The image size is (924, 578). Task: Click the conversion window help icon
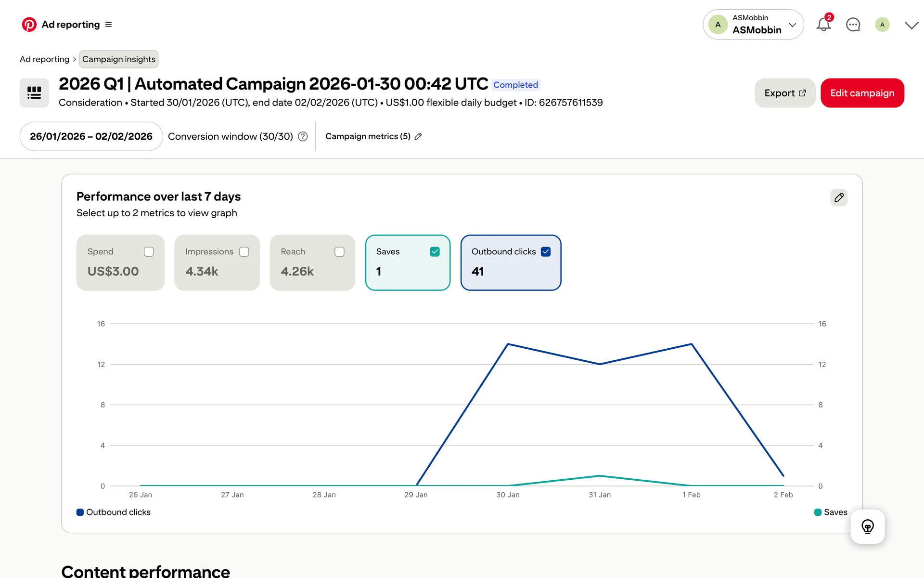click(x=303, y=136)
